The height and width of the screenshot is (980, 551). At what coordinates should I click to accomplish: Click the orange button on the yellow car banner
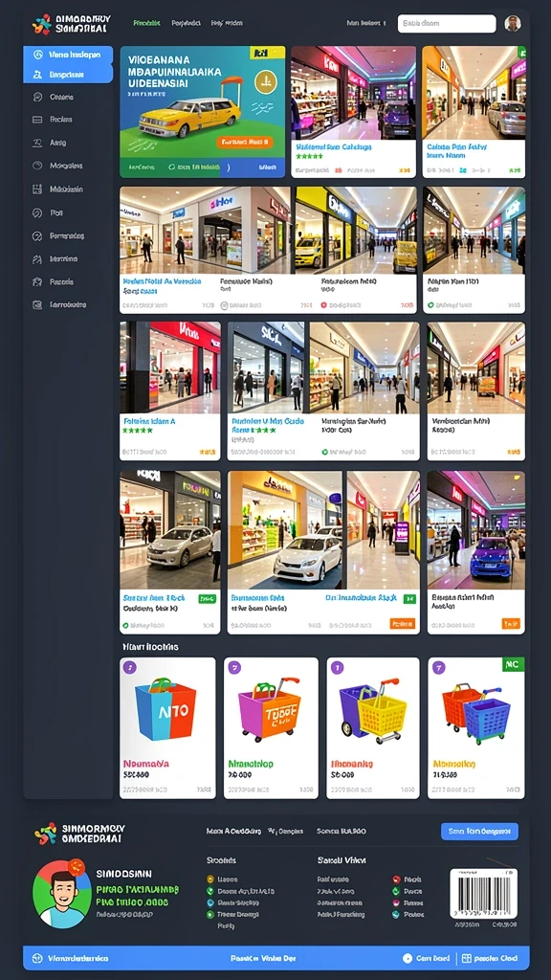point(246,142)
